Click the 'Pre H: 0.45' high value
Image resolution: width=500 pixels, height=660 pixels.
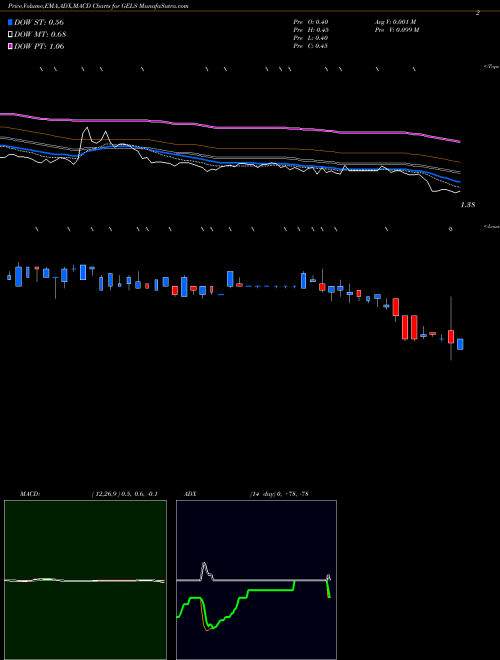coord(311,30)
